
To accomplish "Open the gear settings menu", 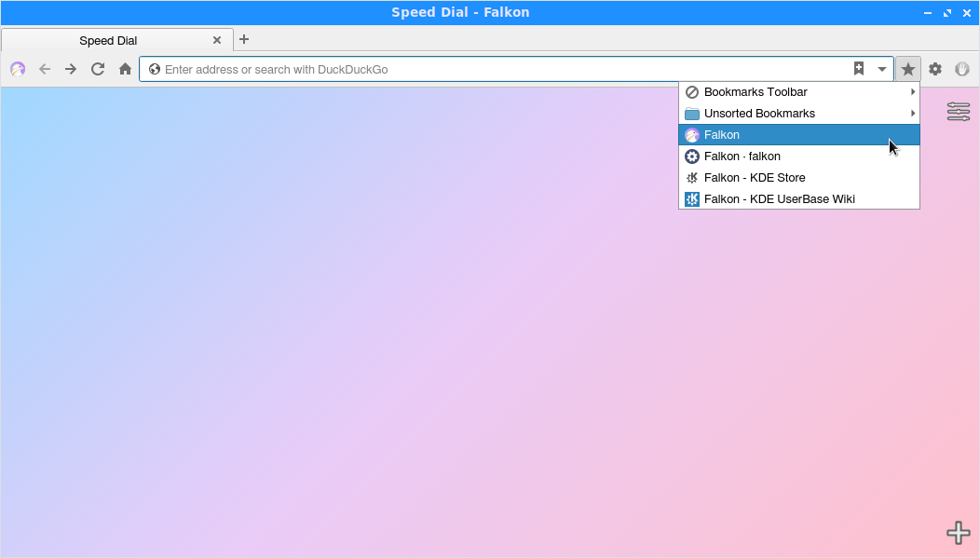I will 935,69.
